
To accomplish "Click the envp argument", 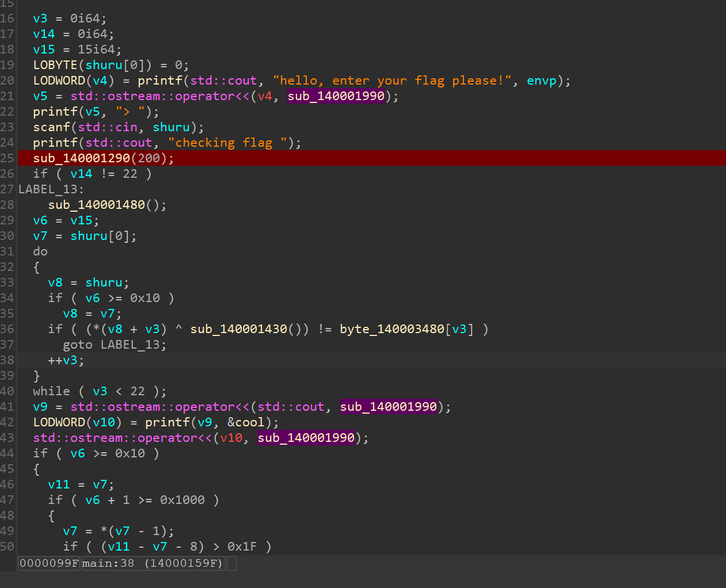I will 541,81.
